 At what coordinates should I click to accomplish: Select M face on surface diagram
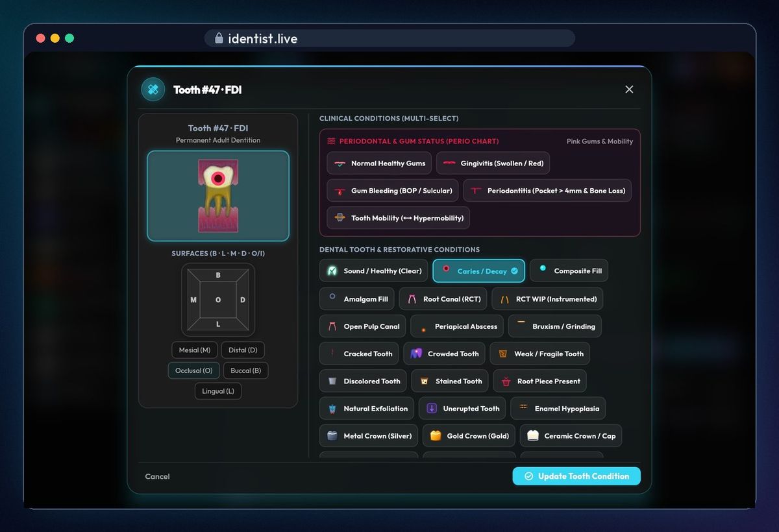click(193, 300)
